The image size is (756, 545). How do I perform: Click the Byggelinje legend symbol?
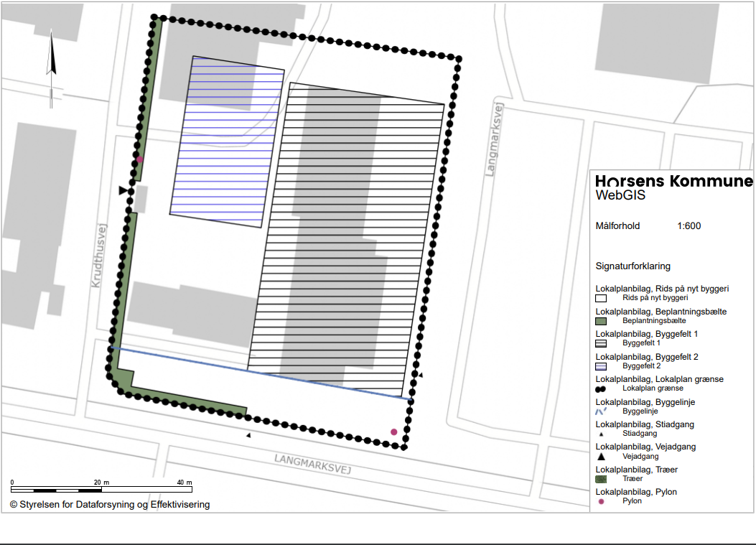pyautogui.click(x=602, y=411)
